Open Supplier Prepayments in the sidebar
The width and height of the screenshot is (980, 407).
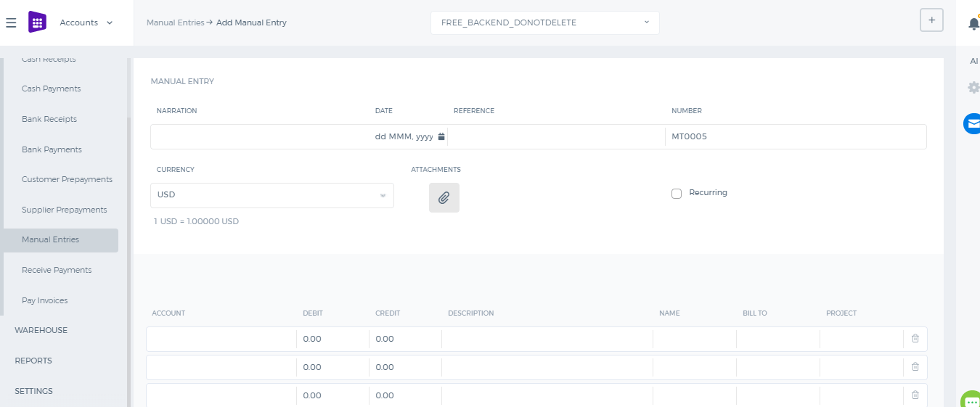65,210
